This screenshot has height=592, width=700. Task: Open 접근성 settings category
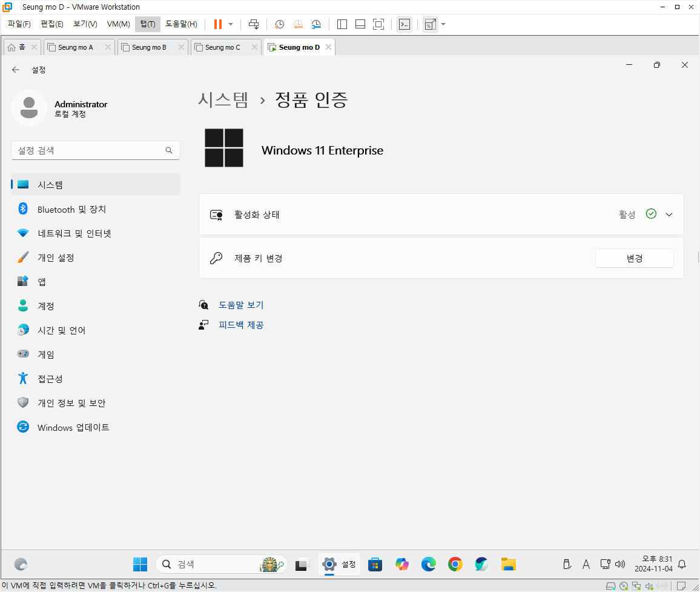pos(96,379)
